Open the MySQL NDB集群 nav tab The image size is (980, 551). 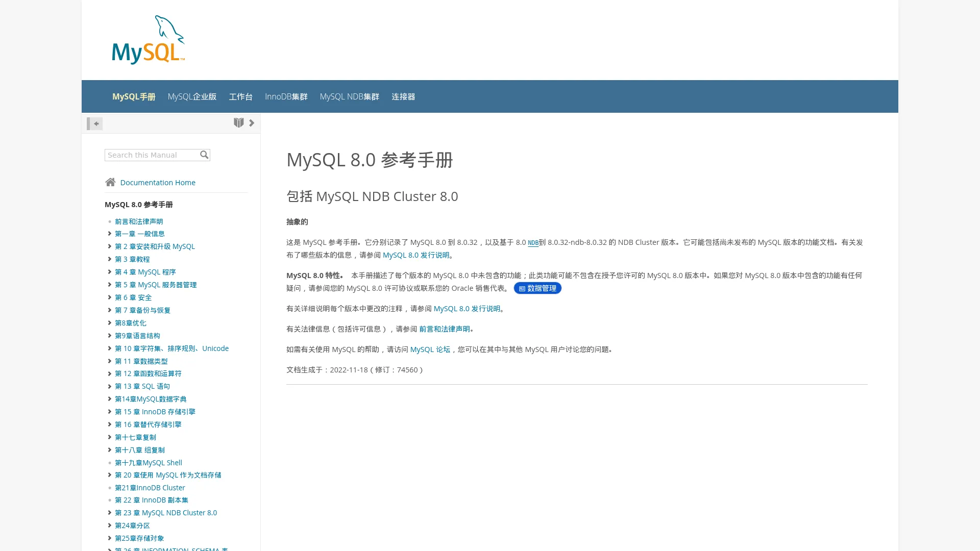tap(350, 96)
